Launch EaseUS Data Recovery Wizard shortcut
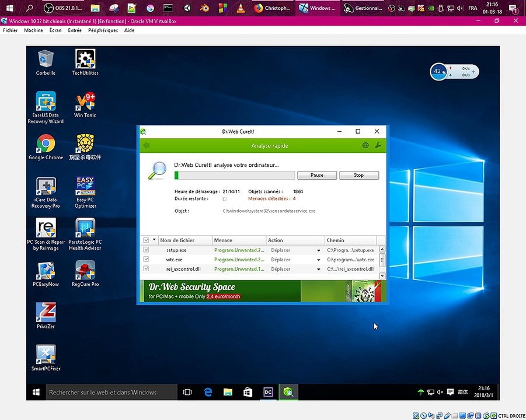The image size is (526, 420). point(46,107)
